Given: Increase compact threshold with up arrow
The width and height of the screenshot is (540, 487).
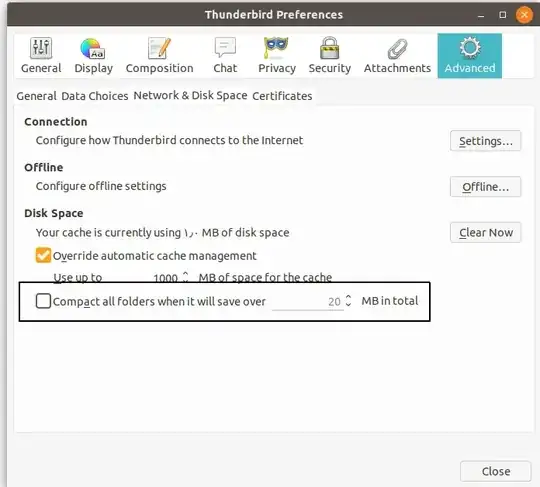Looking at the screenshot, I should click(349, 297).
